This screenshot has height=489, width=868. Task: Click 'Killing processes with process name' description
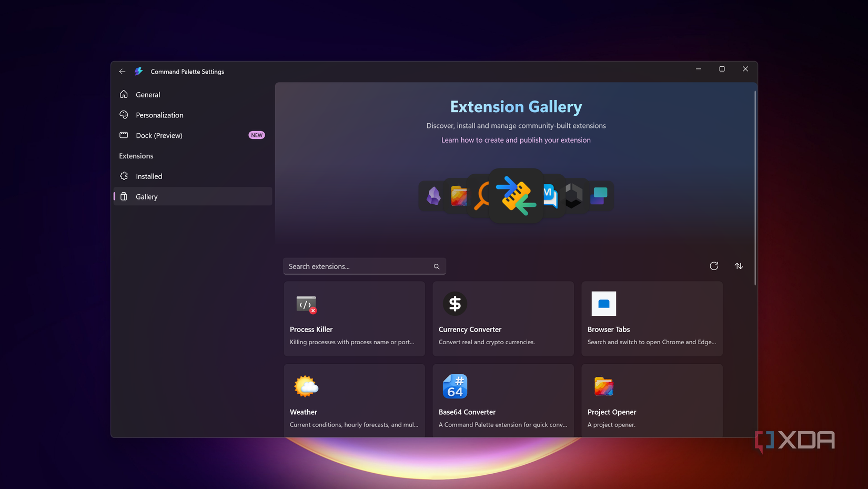click(x=352, y=342)
